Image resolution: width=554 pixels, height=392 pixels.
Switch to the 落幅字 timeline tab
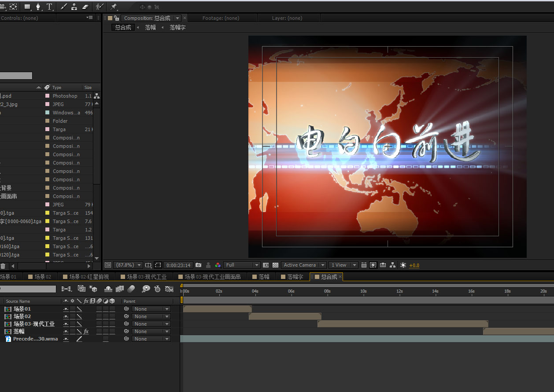tap(295, 277)
